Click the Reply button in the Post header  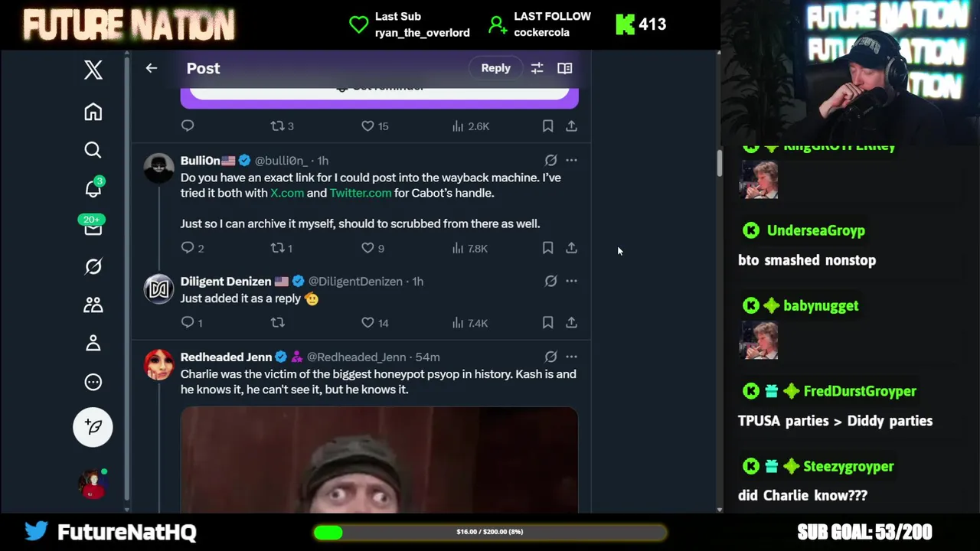495,68
